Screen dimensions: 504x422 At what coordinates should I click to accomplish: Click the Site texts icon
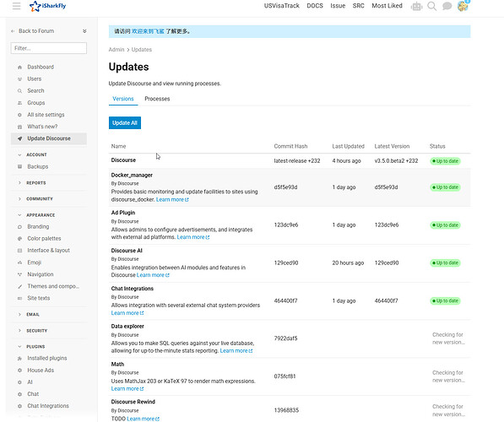(x=19, y=298)
